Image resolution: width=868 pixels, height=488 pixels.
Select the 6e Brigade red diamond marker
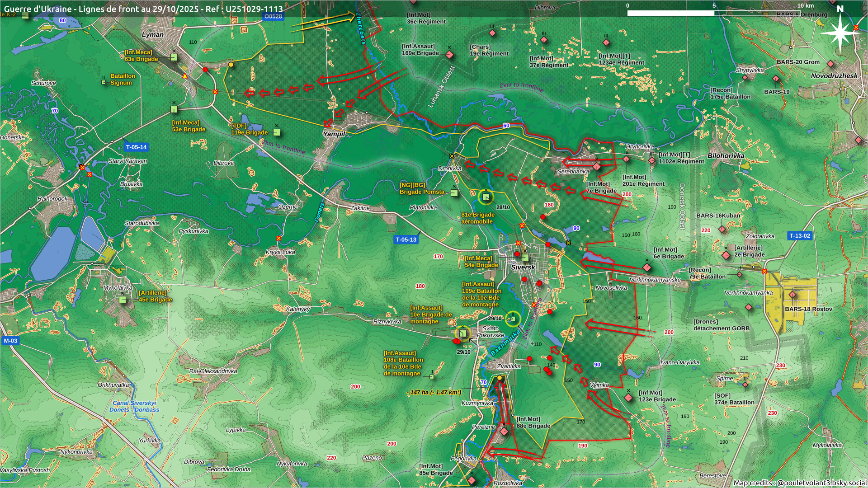coord(647,267)
